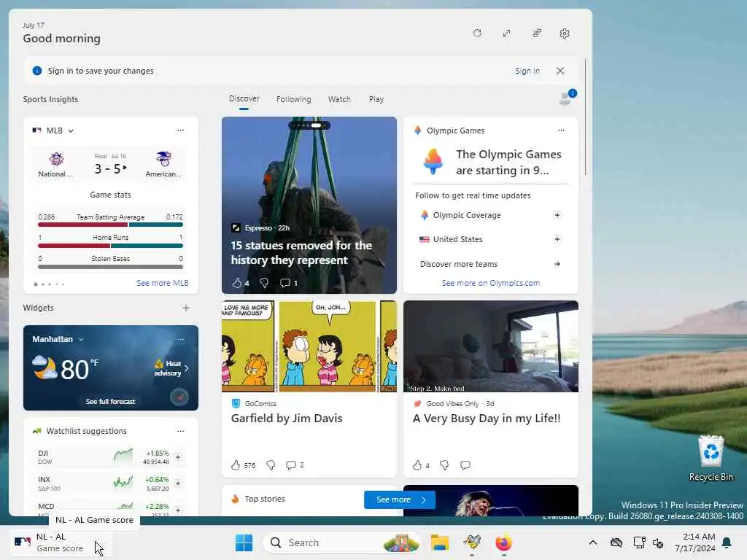
Task: Open A Very Busy Day video
Action: [487, 418]
